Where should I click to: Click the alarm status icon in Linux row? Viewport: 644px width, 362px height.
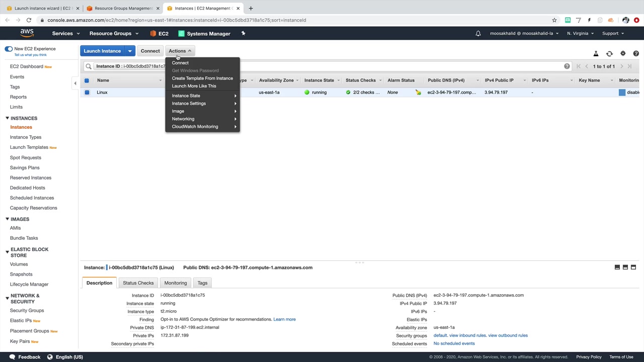pyautogui.click(x=418, y=93)
